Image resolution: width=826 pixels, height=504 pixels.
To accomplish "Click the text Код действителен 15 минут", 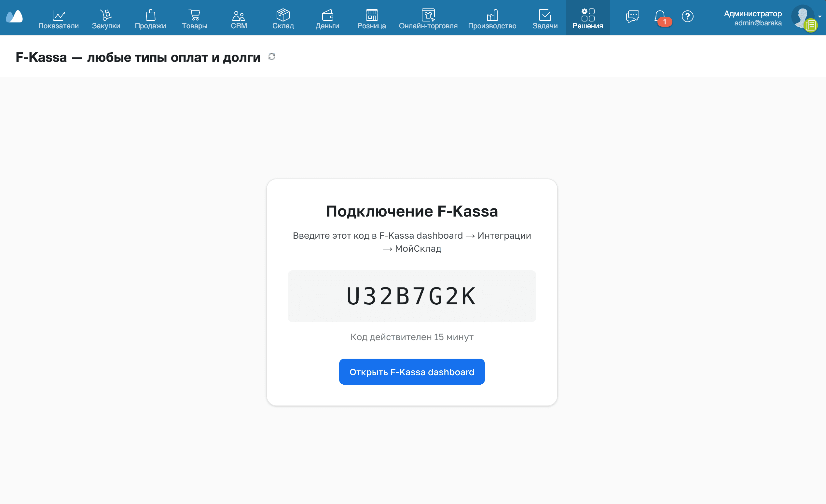I will tap(412, 337).
